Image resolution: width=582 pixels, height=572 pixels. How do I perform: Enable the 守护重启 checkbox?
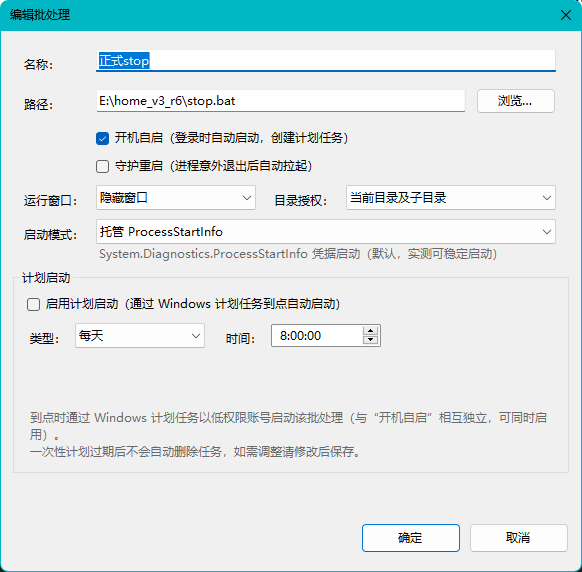point(102,166)
